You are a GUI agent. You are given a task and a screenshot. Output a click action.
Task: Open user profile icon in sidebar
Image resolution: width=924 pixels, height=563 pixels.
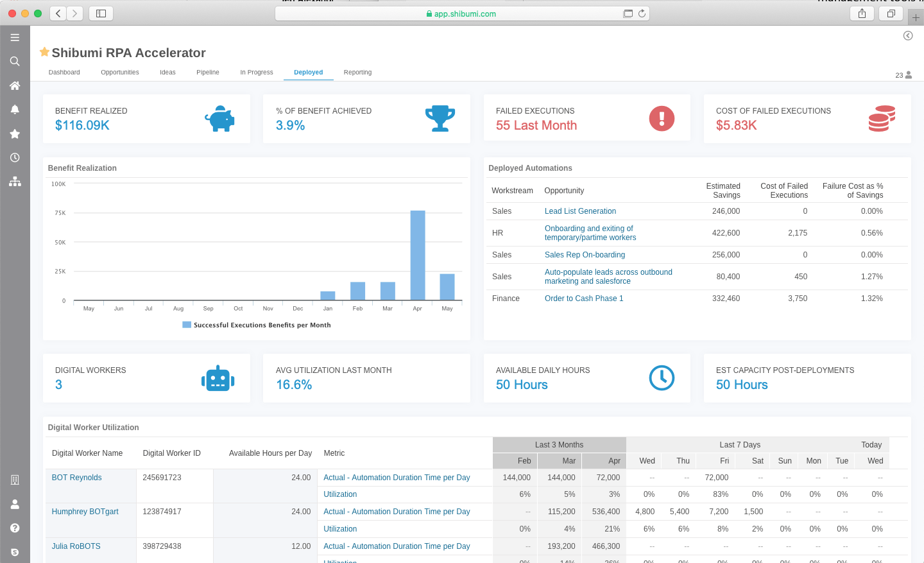tap(15, 504)
